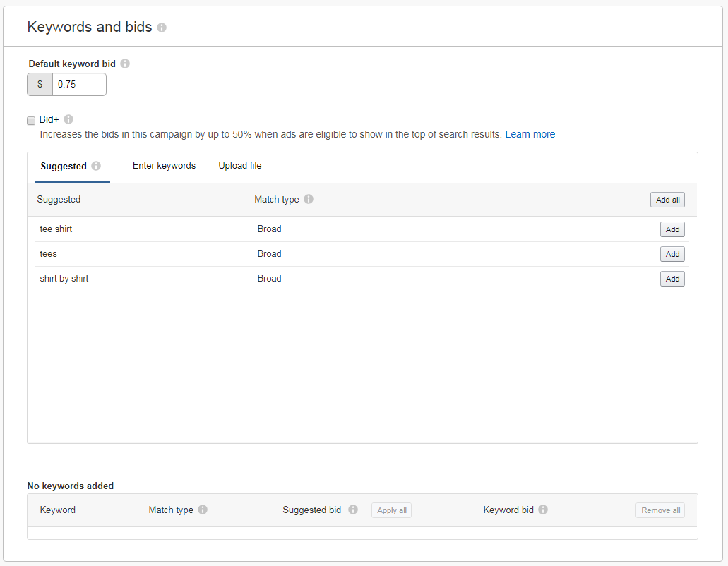The width and height of the screenshot is (728, 566).
Task: Click the Add all button
Action: [x=667, y=200]
